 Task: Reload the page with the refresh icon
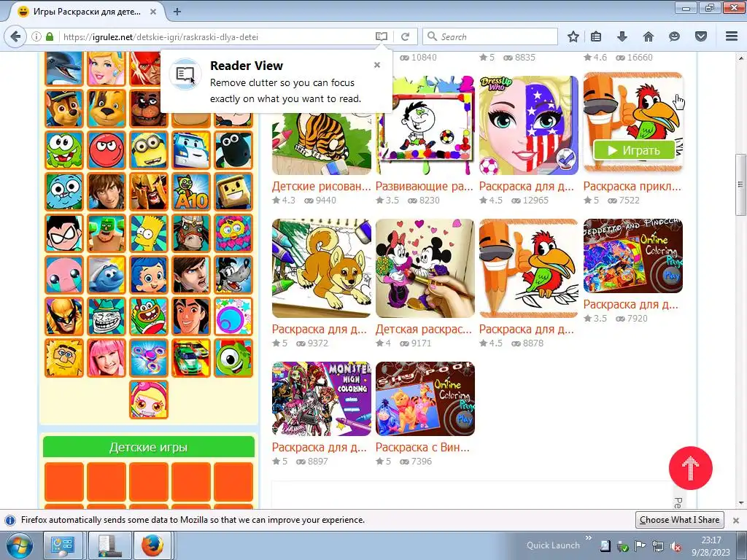click(x=406, y=36)
